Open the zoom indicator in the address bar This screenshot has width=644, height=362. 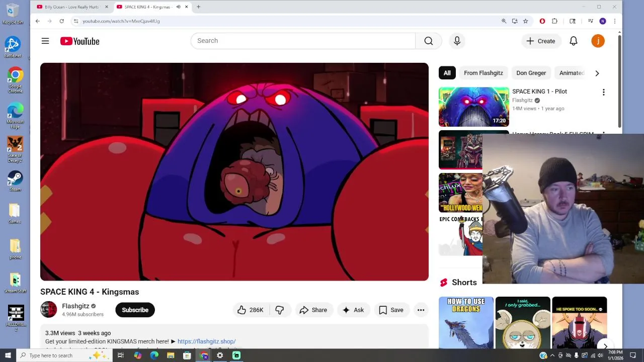pyautogui.click(x=504, y=21)
